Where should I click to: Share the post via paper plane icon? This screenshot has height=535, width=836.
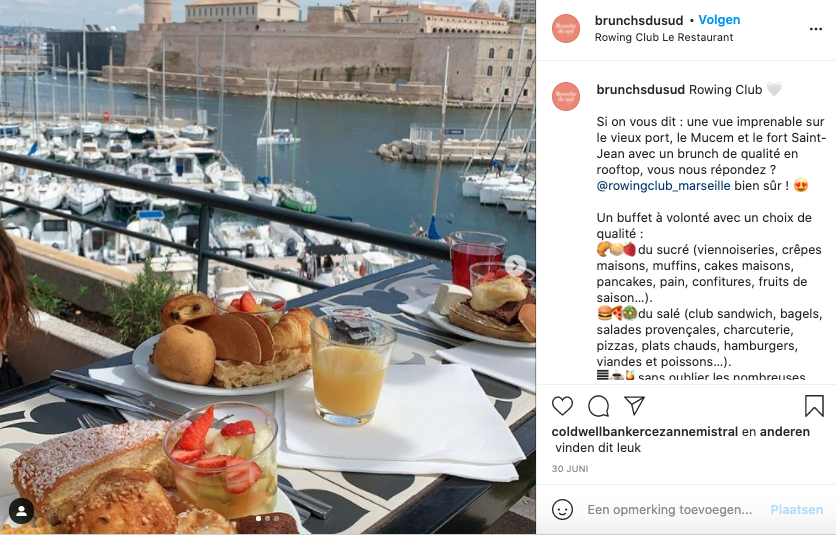(x=634, y=406)
